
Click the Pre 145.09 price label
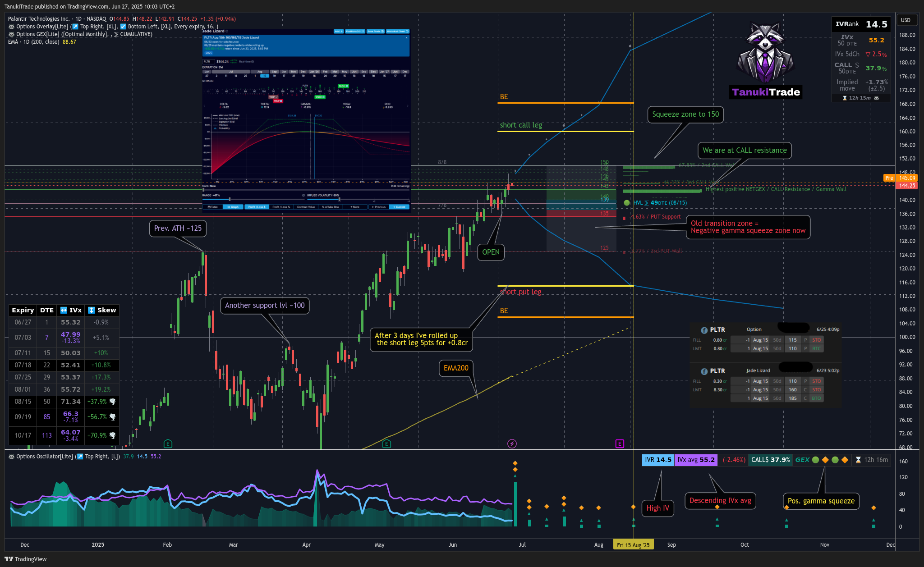pos(900,178)
